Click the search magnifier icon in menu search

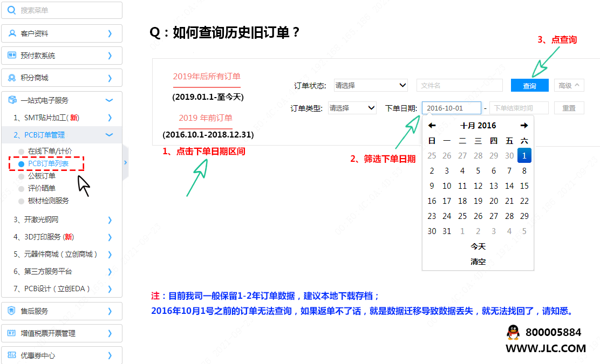coord(12,10)
